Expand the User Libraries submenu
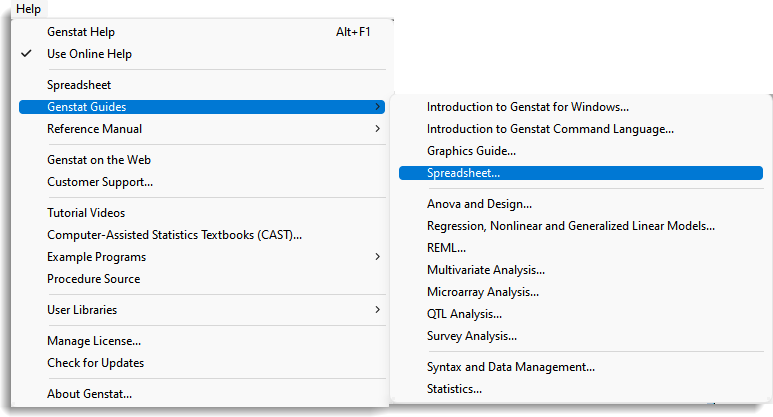773x417 pixels. (x=202, y=310)
